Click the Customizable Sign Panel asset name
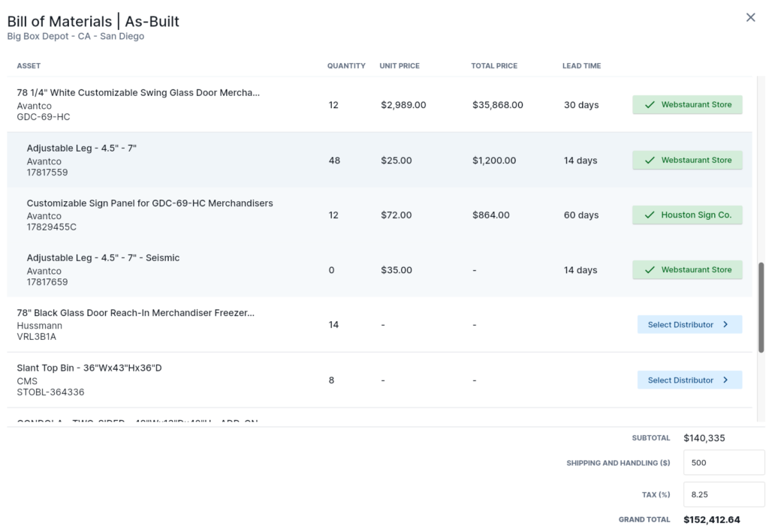 [149, 203]
